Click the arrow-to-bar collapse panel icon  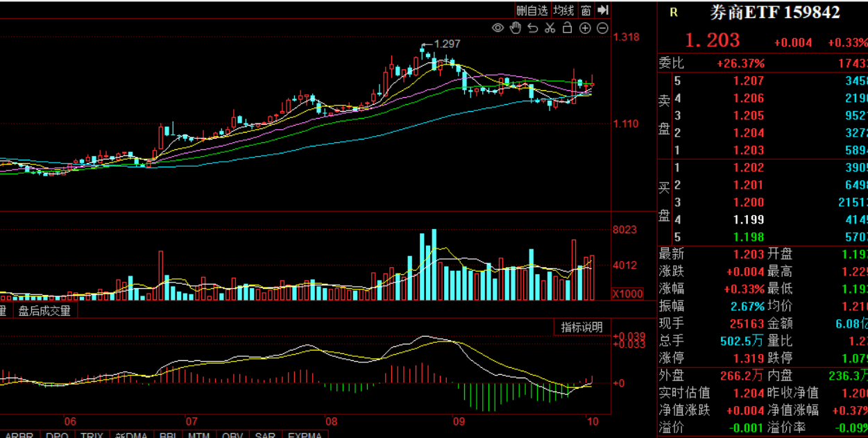click(603, 10)
